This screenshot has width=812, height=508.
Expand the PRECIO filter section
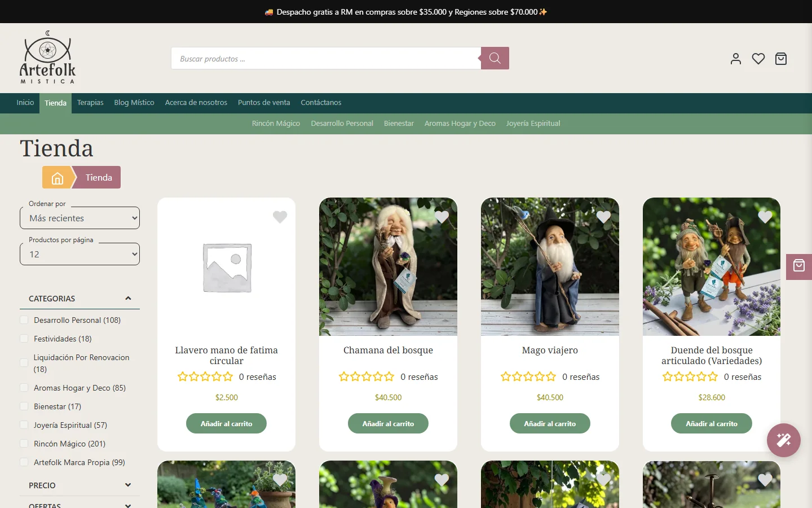click(x=80, y=485)
